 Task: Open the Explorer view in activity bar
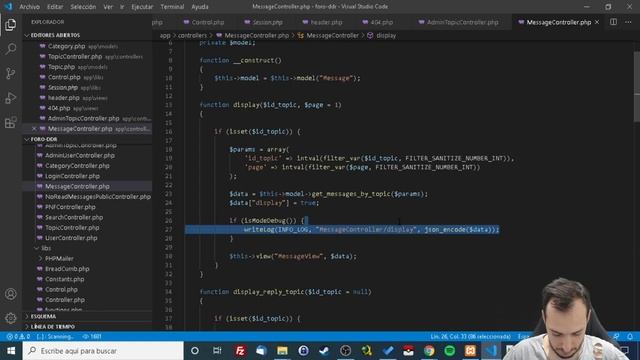point(11,25)
